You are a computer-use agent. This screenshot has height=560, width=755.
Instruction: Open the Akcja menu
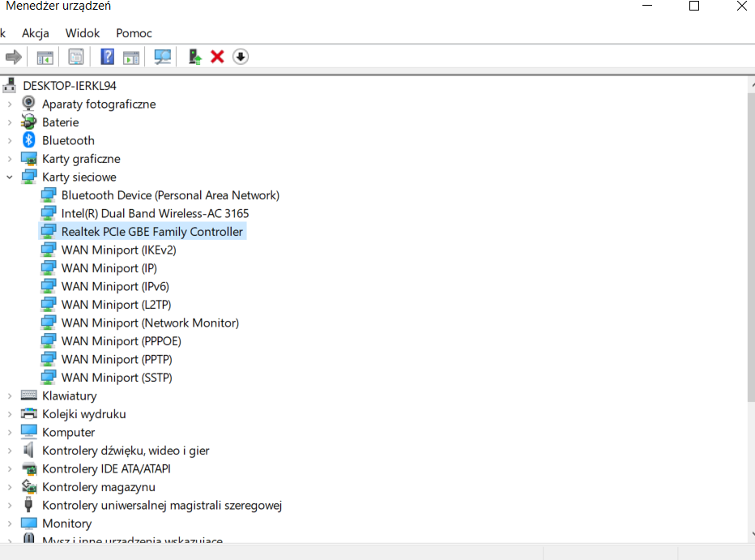(36, 33)
